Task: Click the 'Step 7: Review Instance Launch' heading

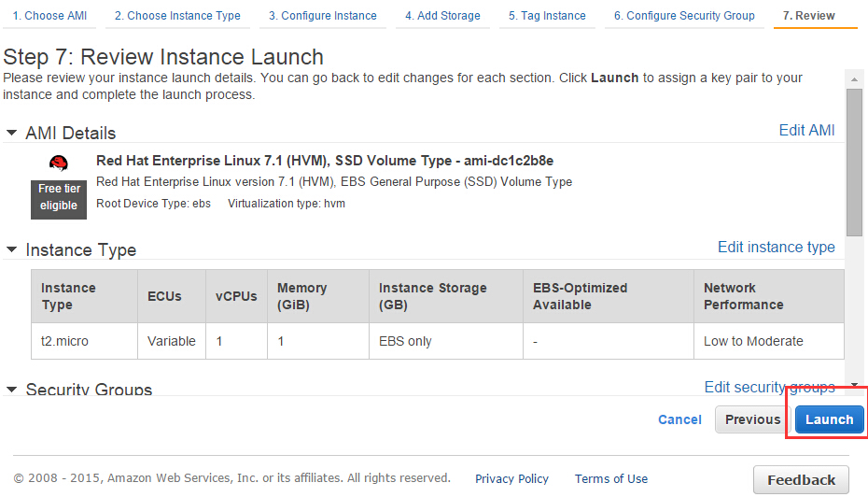Action: (163, 57)
